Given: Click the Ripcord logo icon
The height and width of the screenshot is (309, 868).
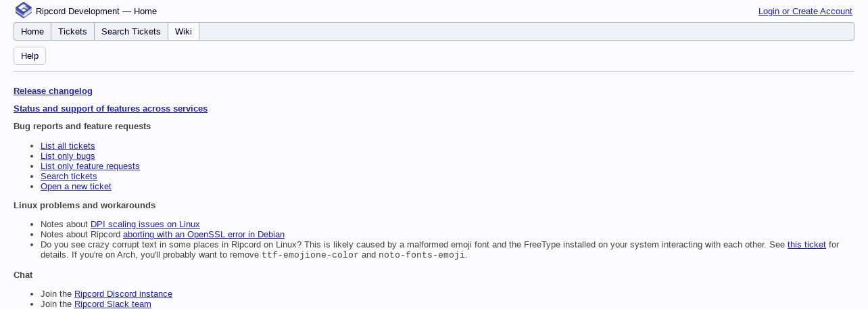Looking at the screenshot, I should point(24,10).
